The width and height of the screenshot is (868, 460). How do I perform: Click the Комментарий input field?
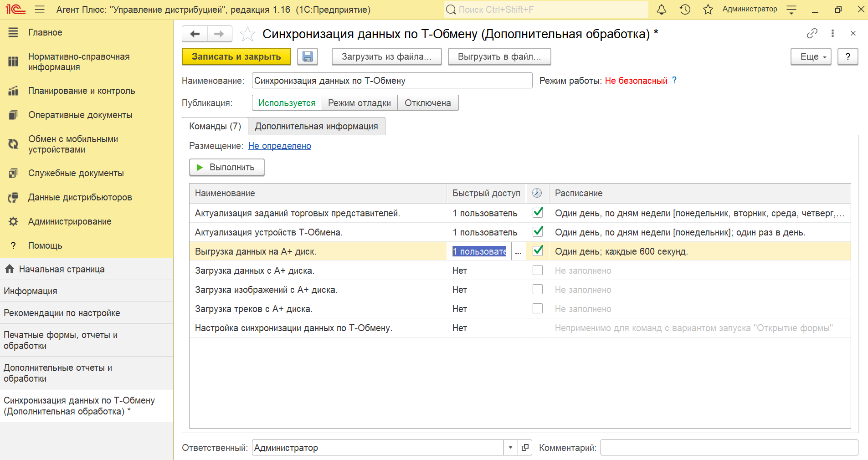tap(729, 448)
